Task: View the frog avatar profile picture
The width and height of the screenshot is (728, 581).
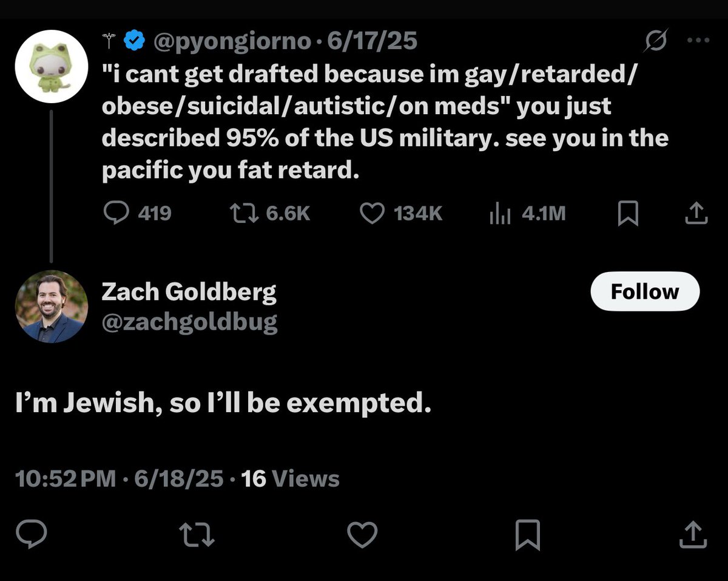Action: pos(52,64)
